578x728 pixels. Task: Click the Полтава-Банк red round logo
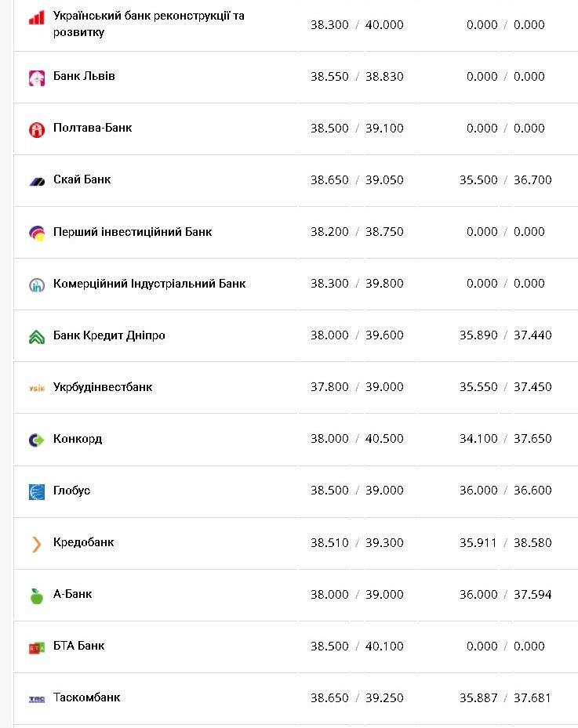pyautogui.click(x=37, y=129)
